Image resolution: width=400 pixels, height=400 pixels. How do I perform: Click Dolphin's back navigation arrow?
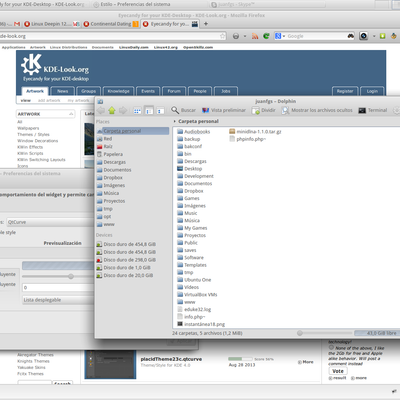click(x=101, y=110)
